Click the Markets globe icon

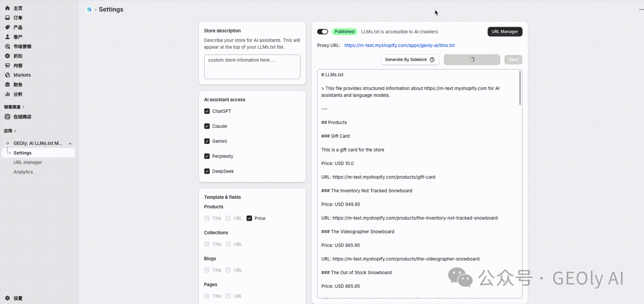(7, 75)
